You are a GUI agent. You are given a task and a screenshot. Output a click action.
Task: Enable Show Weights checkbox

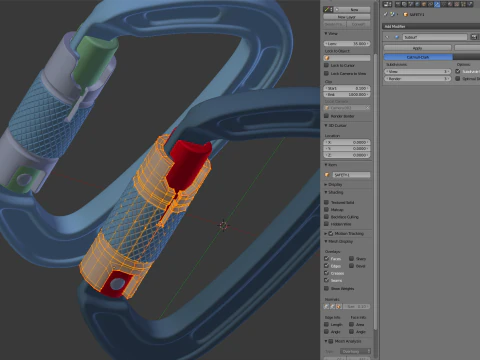pyautogui.click(x=327, y=288)
